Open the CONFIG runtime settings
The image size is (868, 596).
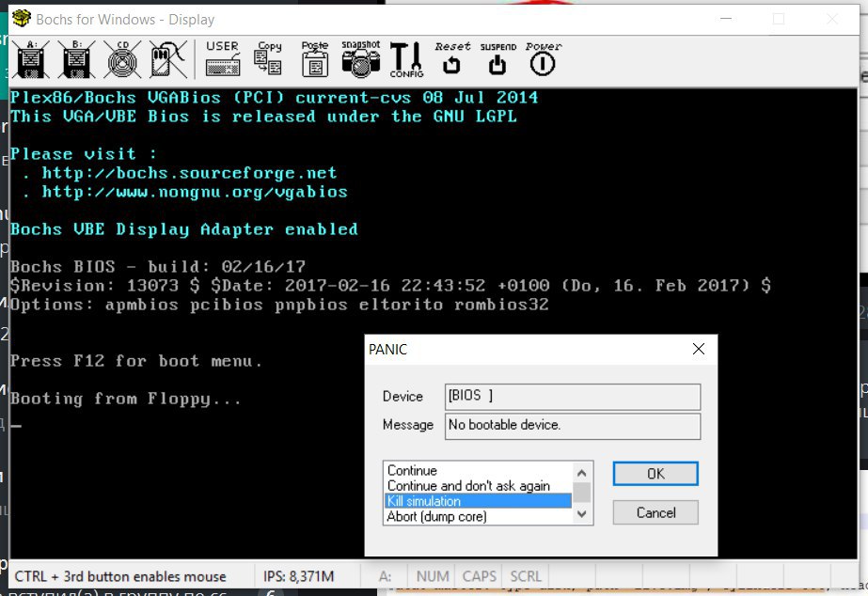(407, 59)
